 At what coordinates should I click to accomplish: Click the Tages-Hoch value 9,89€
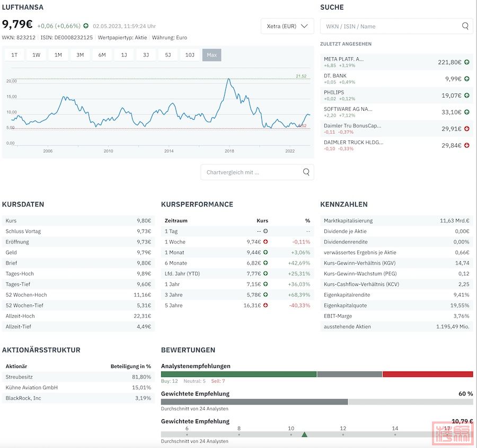point(144,274)
